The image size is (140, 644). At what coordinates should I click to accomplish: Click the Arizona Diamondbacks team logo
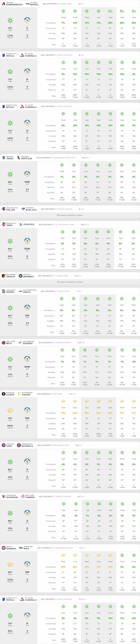click(3, 4)
